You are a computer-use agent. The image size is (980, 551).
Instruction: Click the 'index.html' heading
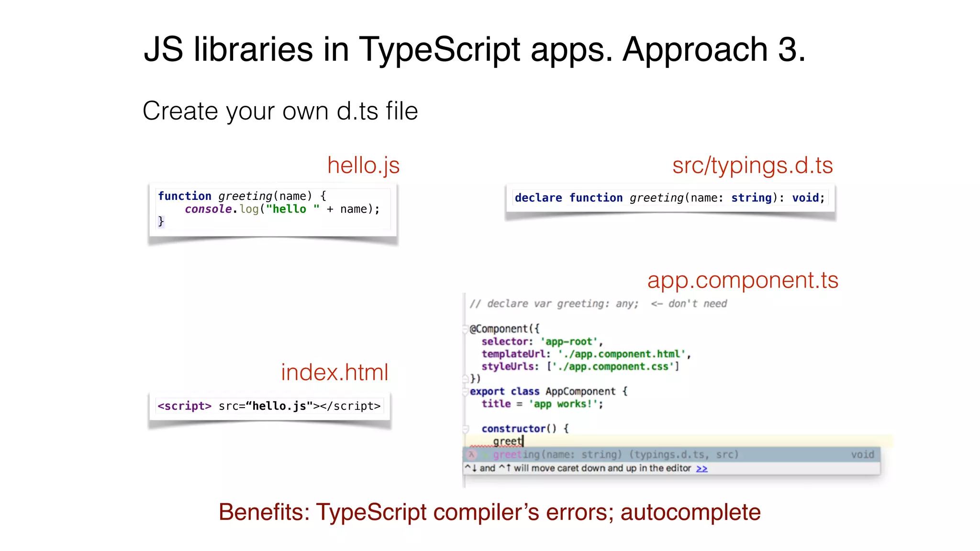(334, 372)
